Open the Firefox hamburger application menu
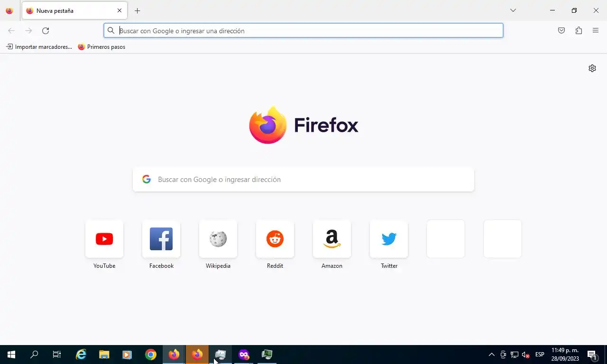607x364 pixels. click(596, 31)
